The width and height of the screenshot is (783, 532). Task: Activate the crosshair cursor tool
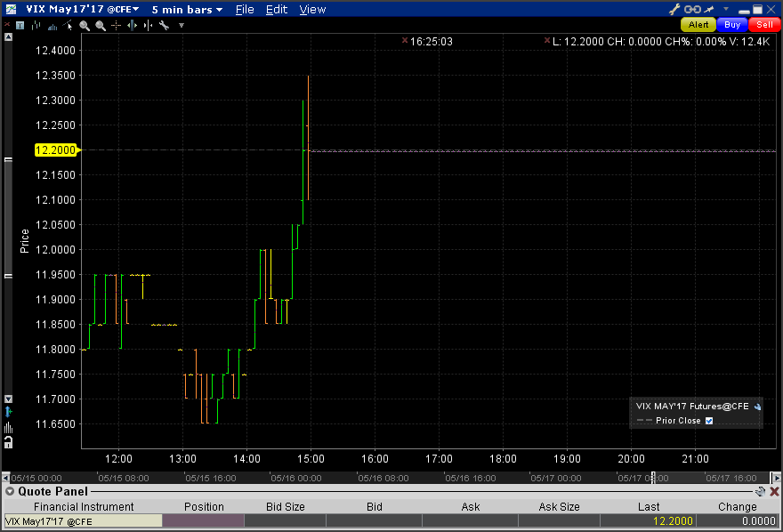(x=116, y=26)
